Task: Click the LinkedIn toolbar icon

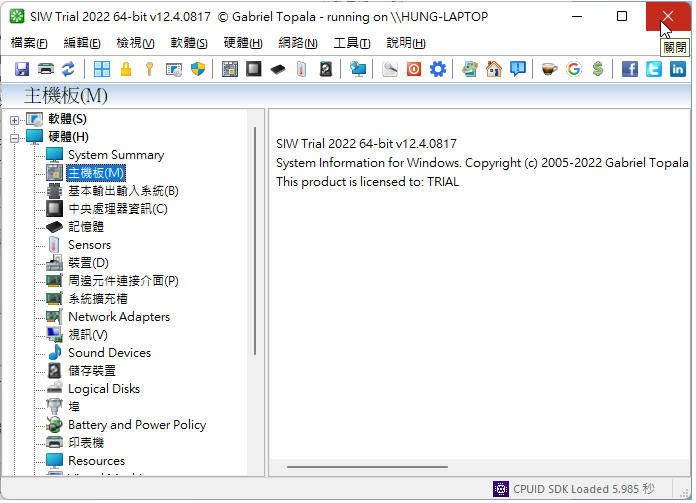Action: click(x=677, y=69)
